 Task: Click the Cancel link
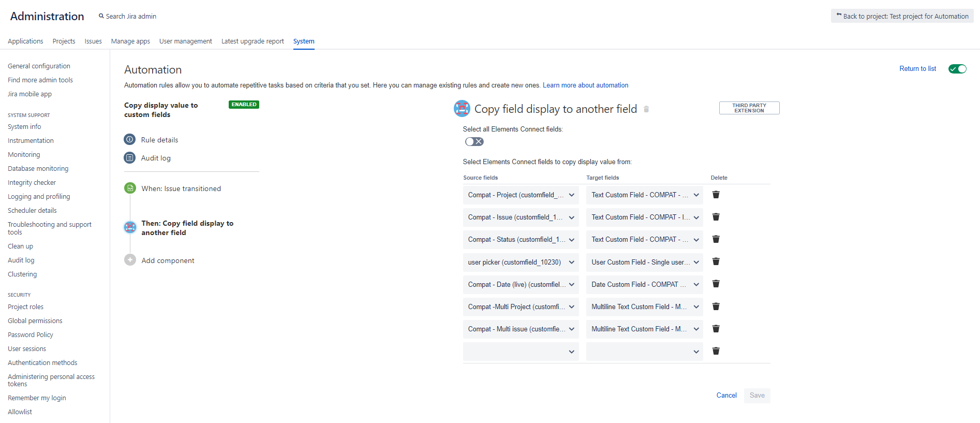click(x=726, y=396)
